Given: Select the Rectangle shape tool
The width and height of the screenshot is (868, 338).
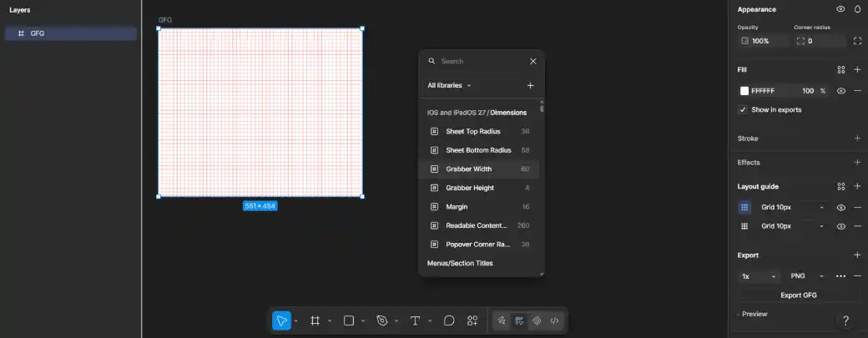Looking at the screenshot, I should coord(349,320).
